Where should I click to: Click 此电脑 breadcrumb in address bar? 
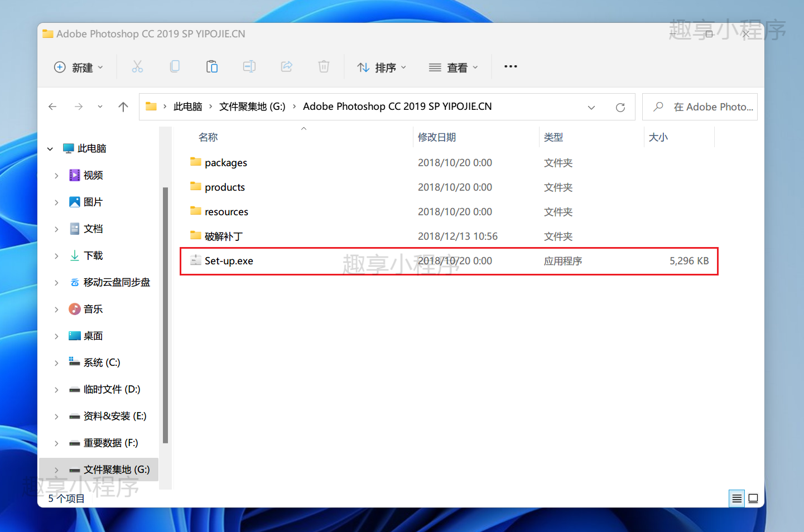[x=187, y=107]
